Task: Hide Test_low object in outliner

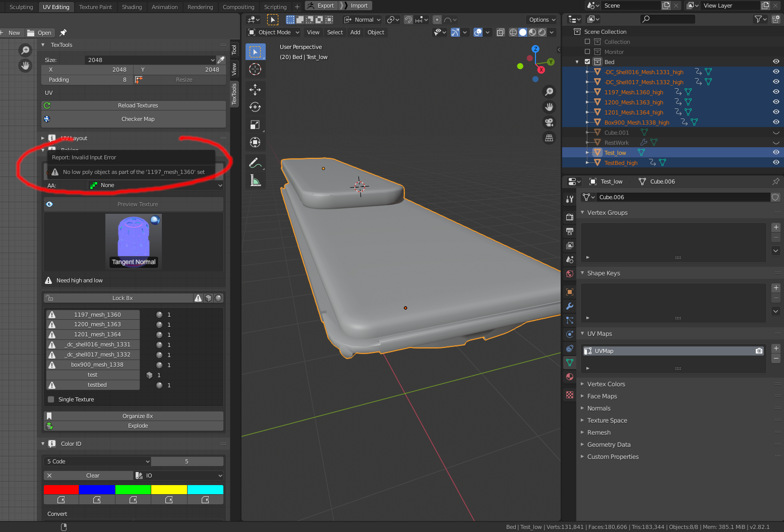Action: 776,152
